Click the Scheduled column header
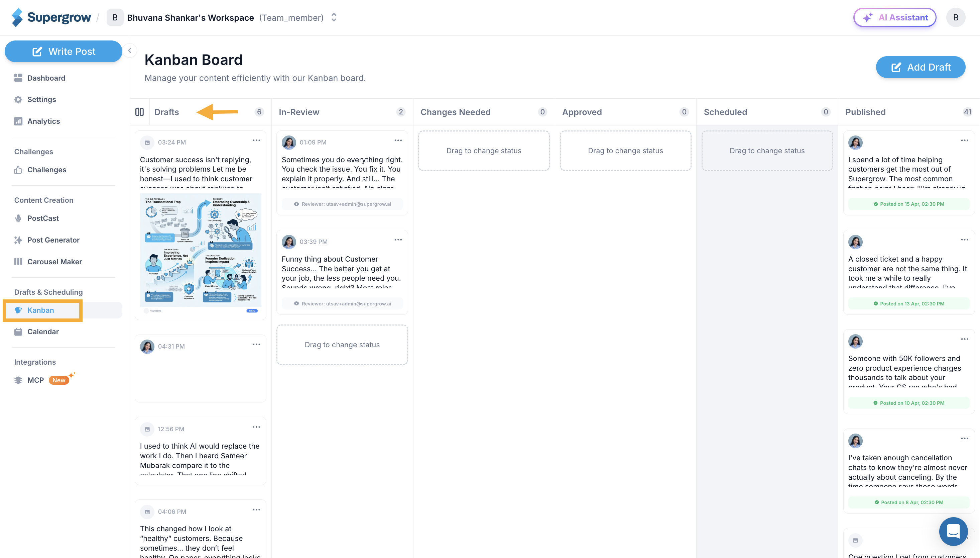980x558 pixels. click(725, 112)
